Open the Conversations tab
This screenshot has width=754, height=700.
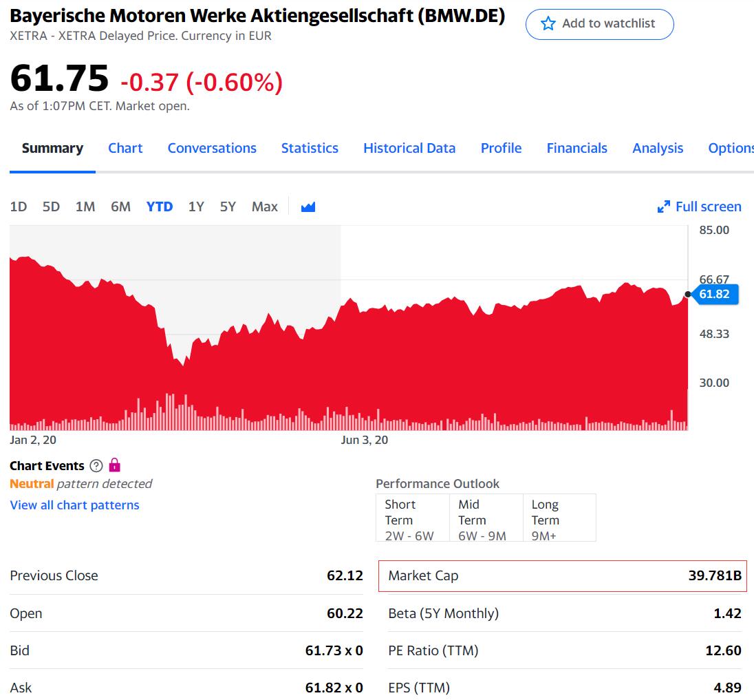(x=211, y=148)
